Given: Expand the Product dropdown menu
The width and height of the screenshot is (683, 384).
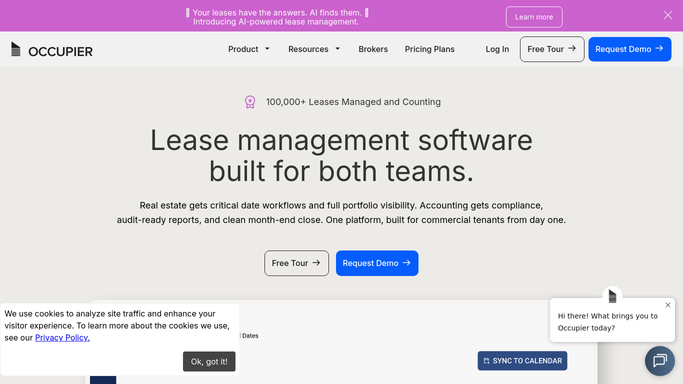Looking at the screenshot, I should click(249, 49).
